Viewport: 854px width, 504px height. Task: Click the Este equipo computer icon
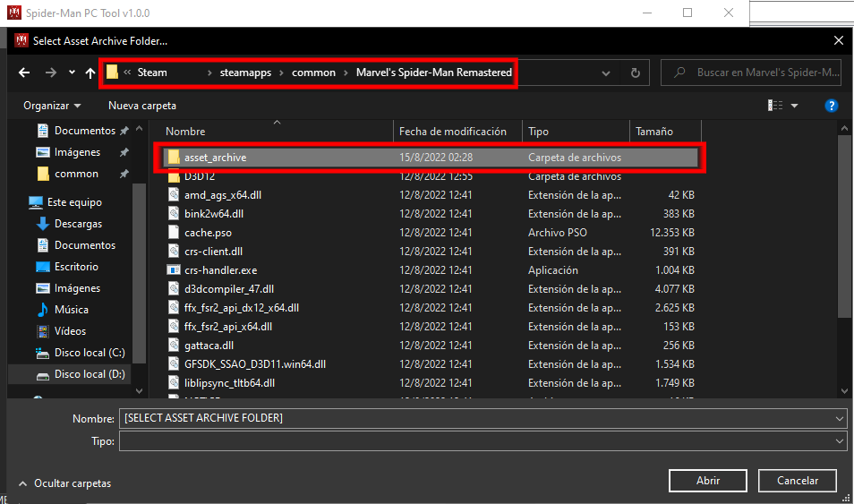coord(36,202)
